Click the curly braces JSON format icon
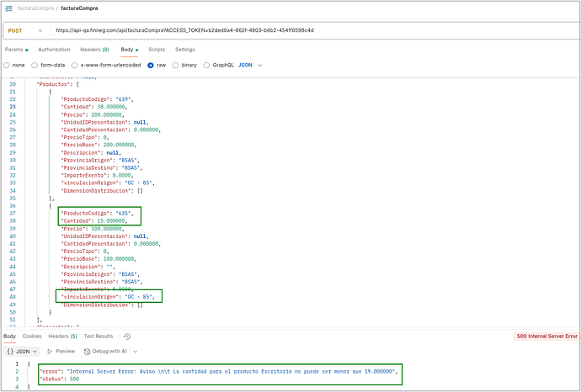Viewport: 581px width, 392px height. pos(9,351)
